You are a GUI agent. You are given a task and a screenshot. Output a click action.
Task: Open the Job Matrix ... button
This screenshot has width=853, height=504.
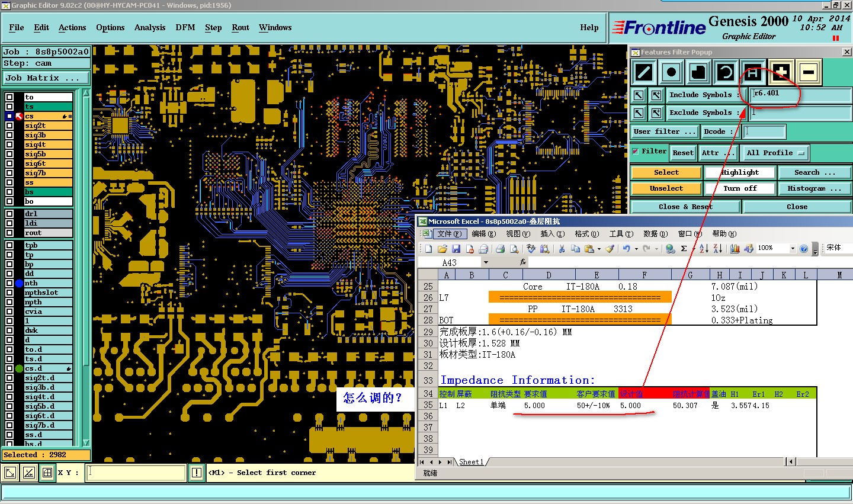click(x=46, y=78)
